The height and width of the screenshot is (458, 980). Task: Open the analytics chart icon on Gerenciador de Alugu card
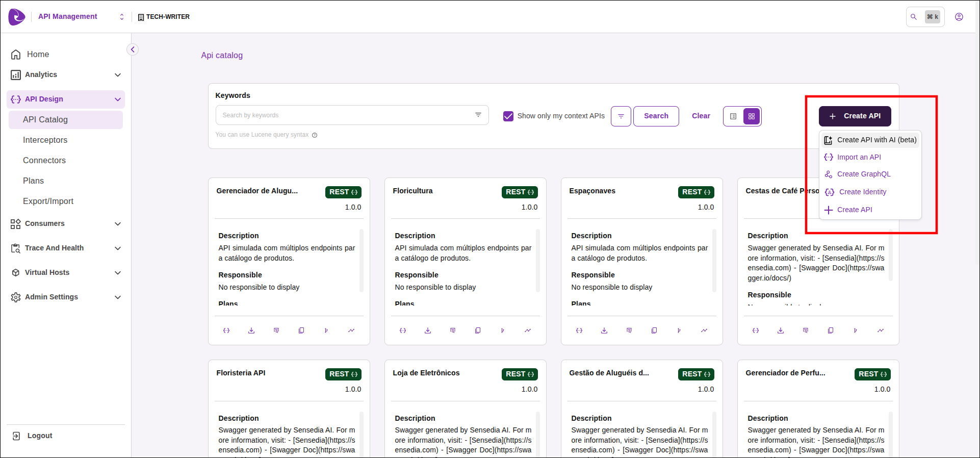351,330
